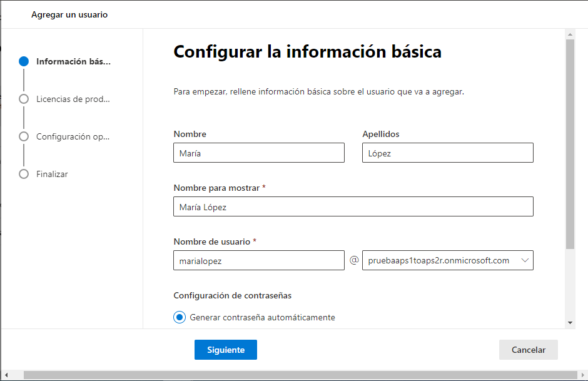Viewport: 588px width, 381px height.
Task: Click the Nombre de usuario label
Action: point(212,242)
